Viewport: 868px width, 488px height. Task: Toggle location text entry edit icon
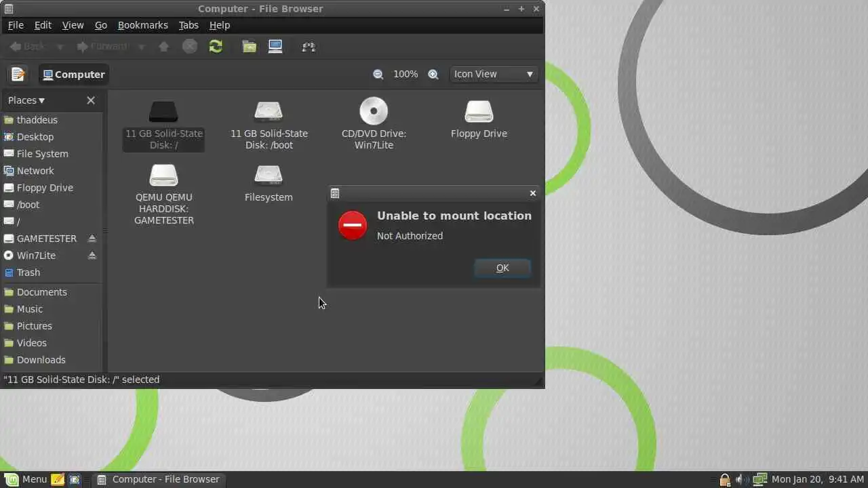click(x=18, y=74)
